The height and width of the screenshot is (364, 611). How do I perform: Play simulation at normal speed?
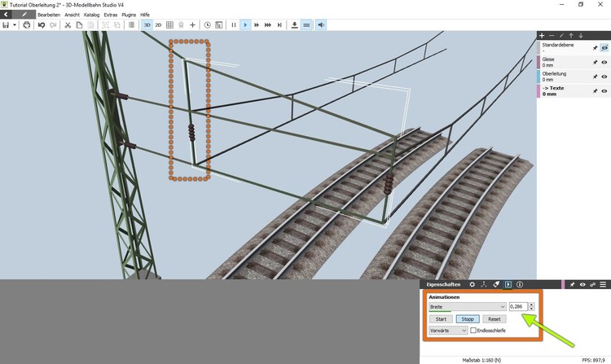pyautogui.click(x=245, y=25)
